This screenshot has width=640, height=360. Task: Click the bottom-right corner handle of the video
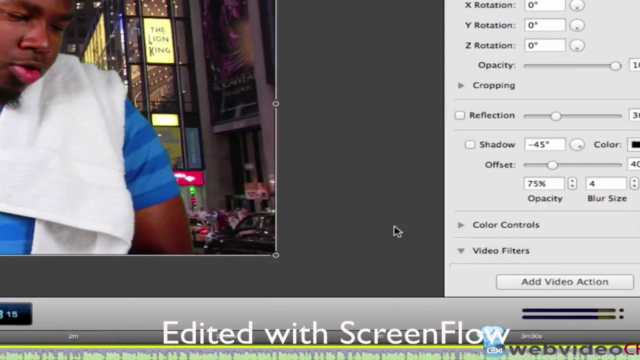(x=276, y=255)
